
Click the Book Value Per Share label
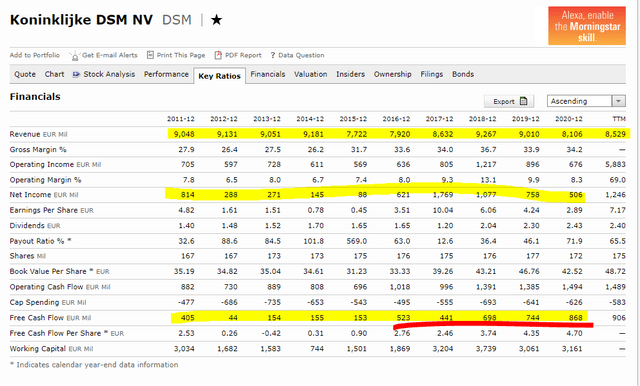point(59,272)
